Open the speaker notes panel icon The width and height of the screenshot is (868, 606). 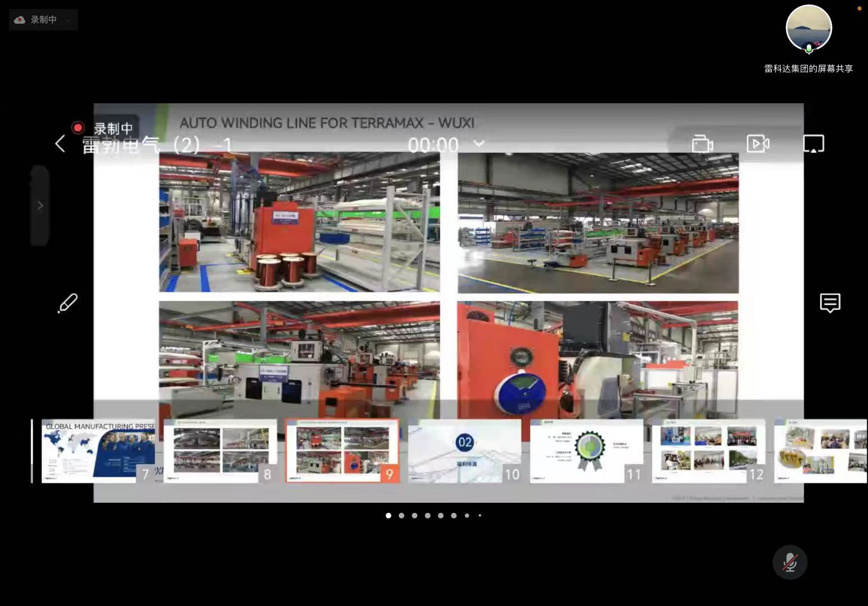coord(830,302)
